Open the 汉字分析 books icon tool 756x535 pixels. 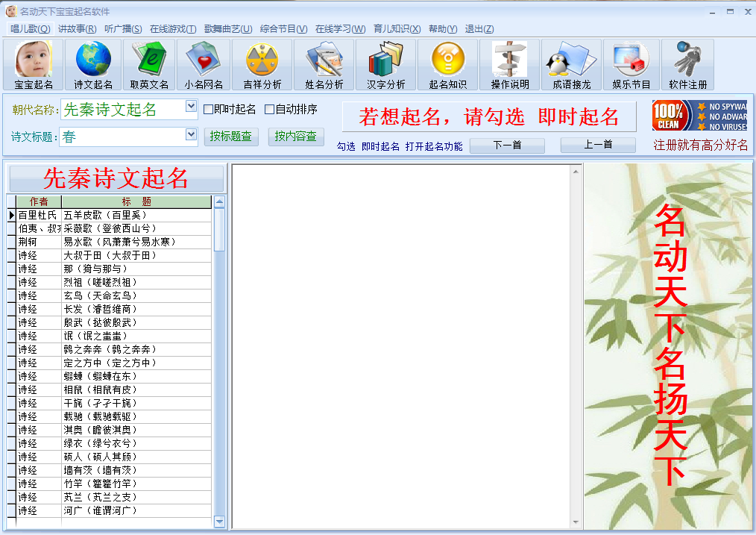385,65
